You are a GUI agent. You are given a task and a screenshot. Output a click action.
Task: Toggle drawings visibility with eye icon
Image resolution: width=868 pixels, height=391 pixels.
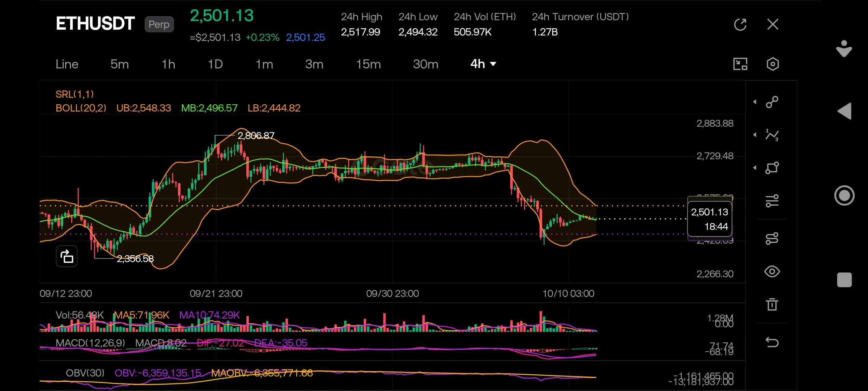772,272
